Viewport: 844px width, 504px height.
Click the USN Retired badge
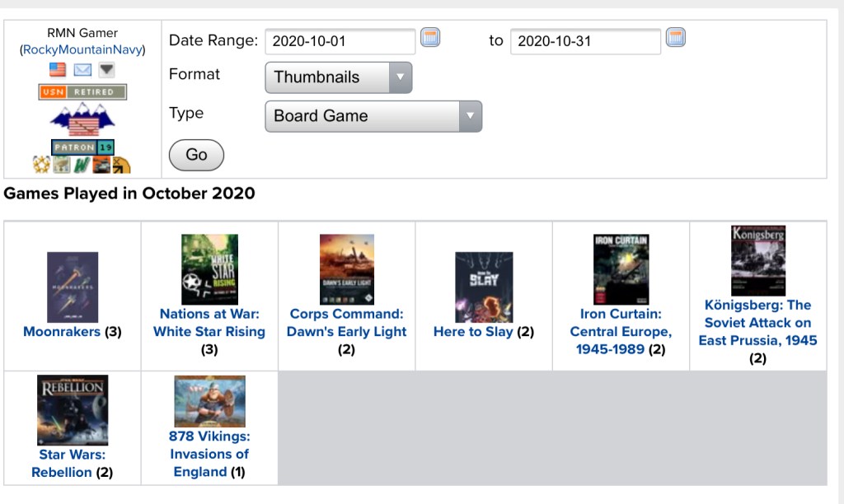[x=82, y=92]
